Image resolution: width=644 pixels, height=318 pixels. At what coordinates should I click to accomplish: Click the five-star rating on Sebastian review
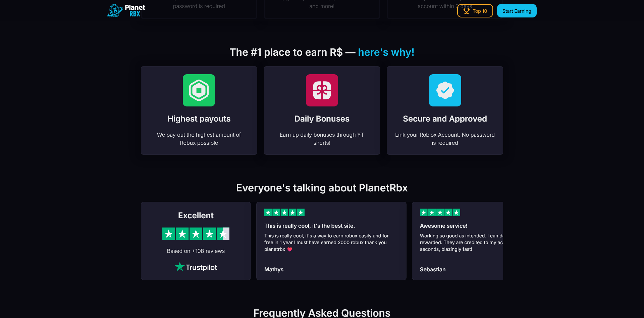pos(440,212)
